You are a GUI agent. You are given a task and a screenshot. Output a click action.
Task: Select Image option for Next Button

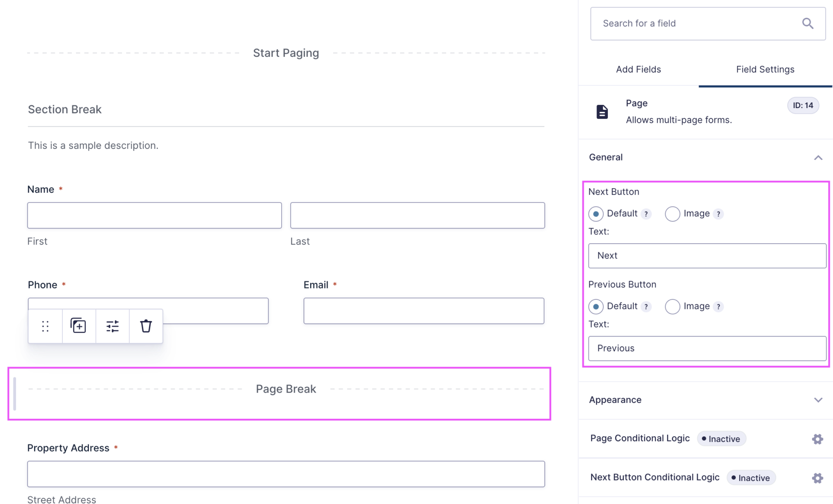(x=672, y=214)
